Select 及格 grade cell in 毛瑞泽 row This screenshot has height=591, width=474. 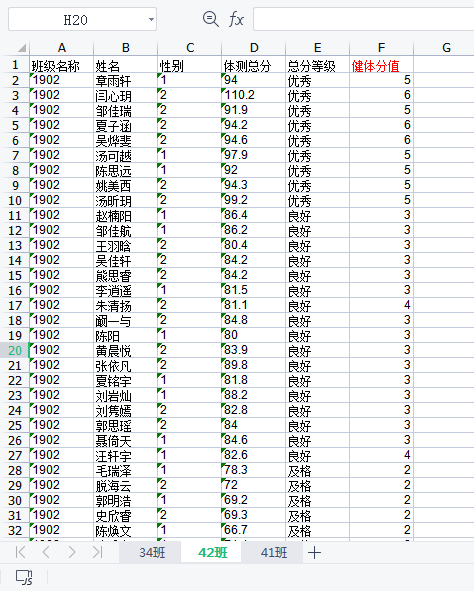click(318, 471)
